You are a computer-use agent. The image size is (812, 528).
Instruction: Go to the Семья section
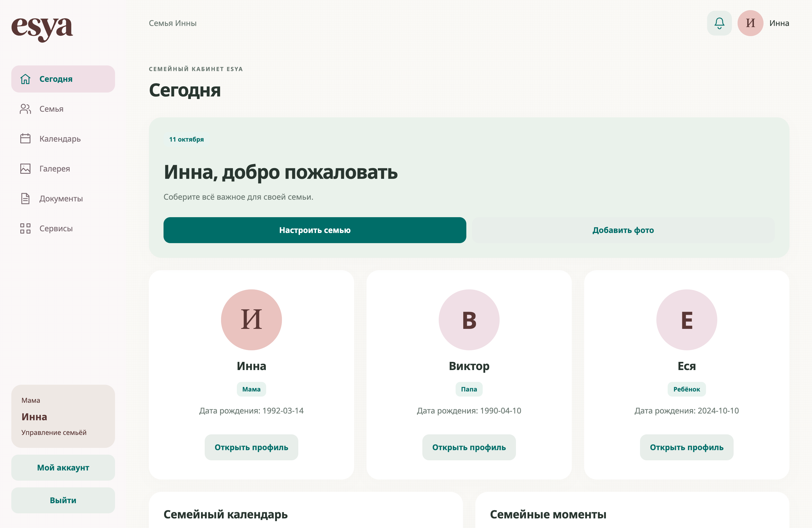pyautogui.click(x=63, y=109)
